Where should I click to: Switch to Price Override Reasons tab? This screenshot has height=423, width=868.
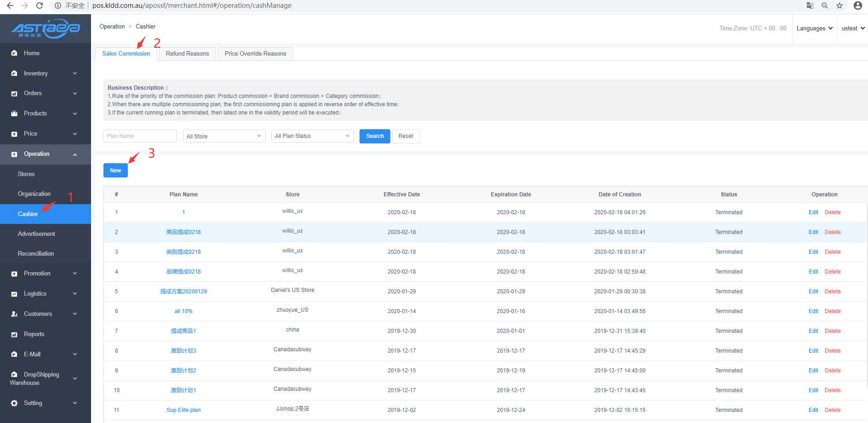click(x=255, y=54)
